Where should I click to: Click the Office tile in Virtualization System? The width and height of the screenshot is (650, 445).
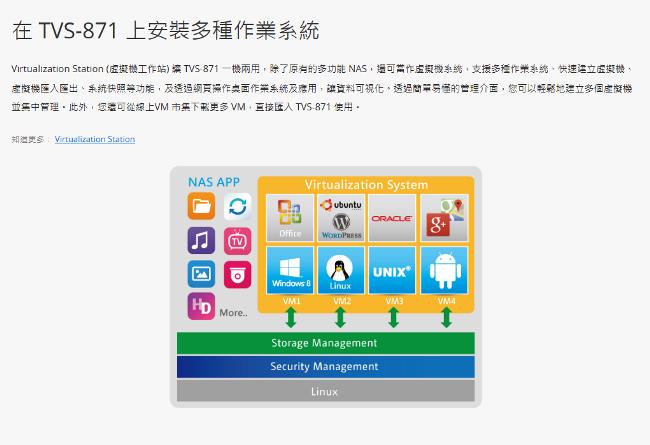[290, 218]
